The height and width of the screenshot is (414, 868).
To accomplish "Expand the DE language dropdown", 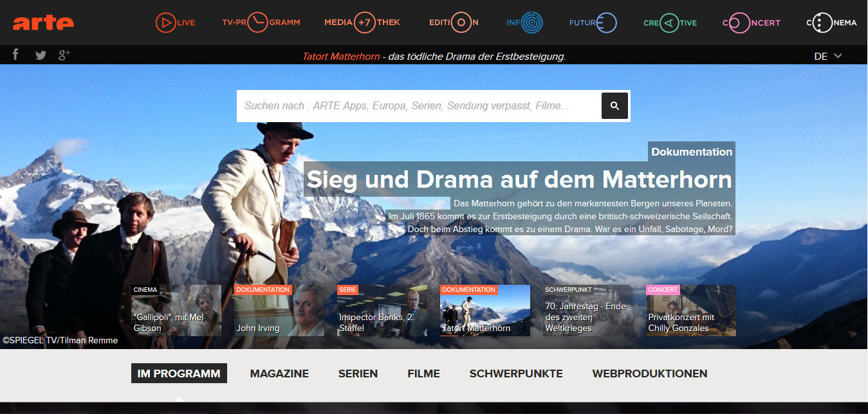I will tap(828, 56).
